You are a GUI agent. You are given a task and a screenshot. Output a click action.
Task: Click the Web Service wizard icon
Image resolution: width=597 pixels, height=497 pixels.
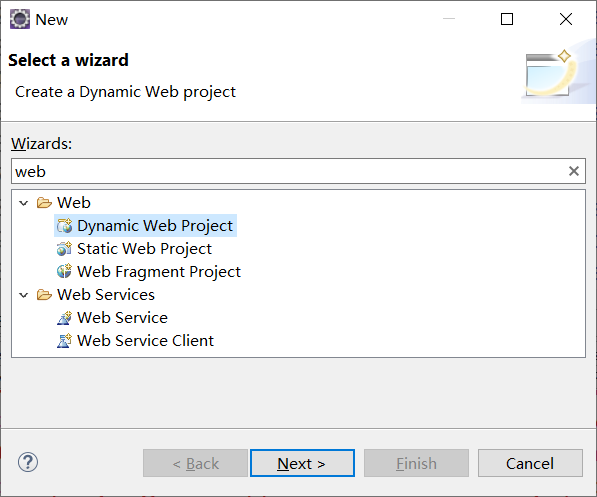click(64, 318)
